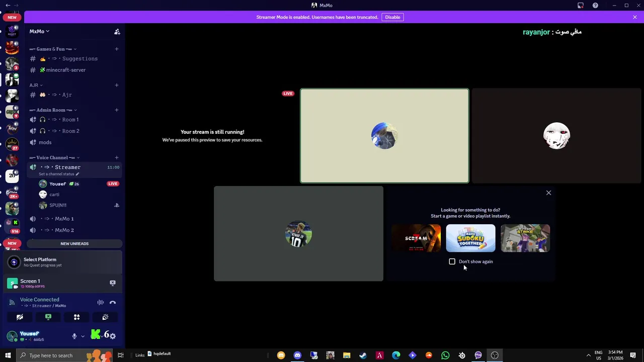Screen dimensions: 644x362
Task: Click the green stop screen share icon
Action: coord(48,317)
